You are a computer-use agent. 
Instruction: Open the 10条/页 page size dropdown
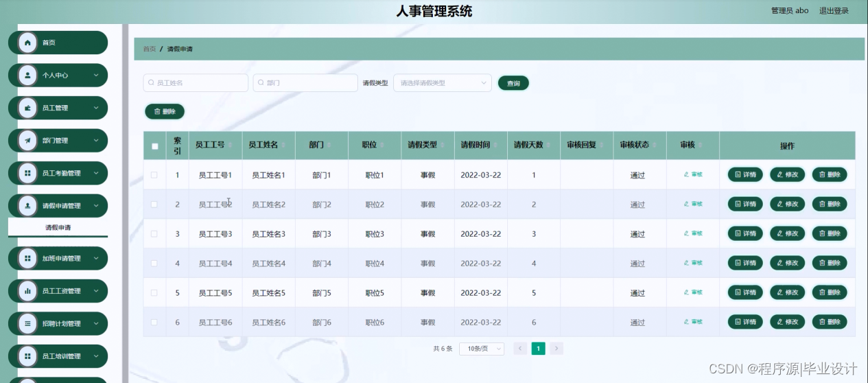(482, 349)
